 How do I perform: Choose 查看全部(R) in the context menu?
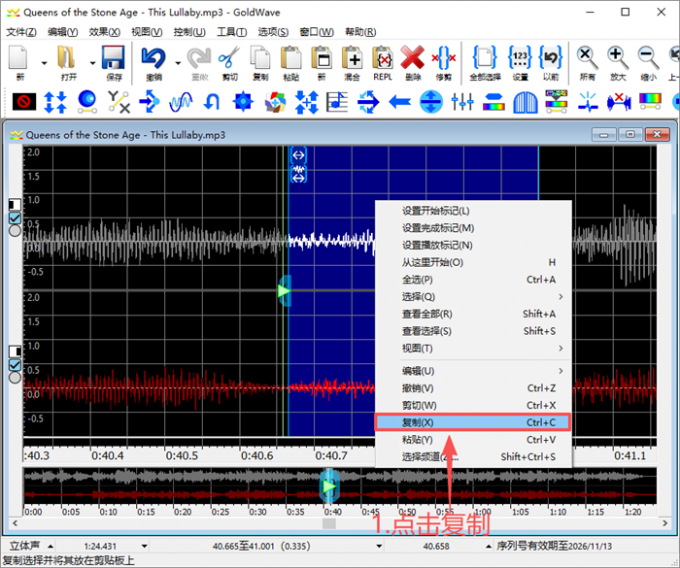coord(473,314)
